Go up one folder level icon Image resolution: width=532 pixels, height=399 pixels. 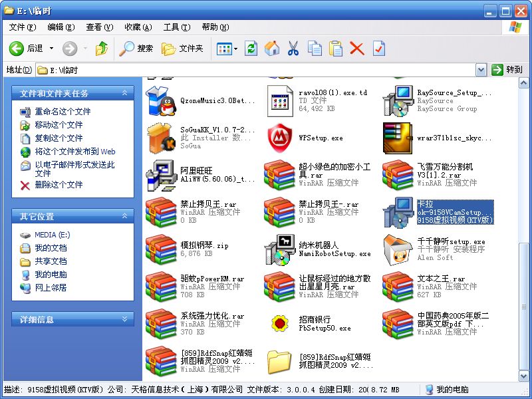pyautogui.click(x=102, y=49)
